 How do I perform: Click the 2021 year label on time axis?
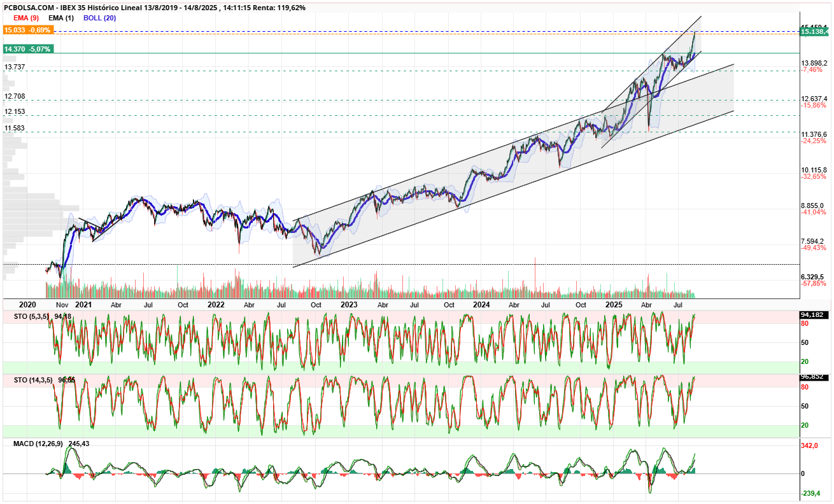click(x=83, y=305)
